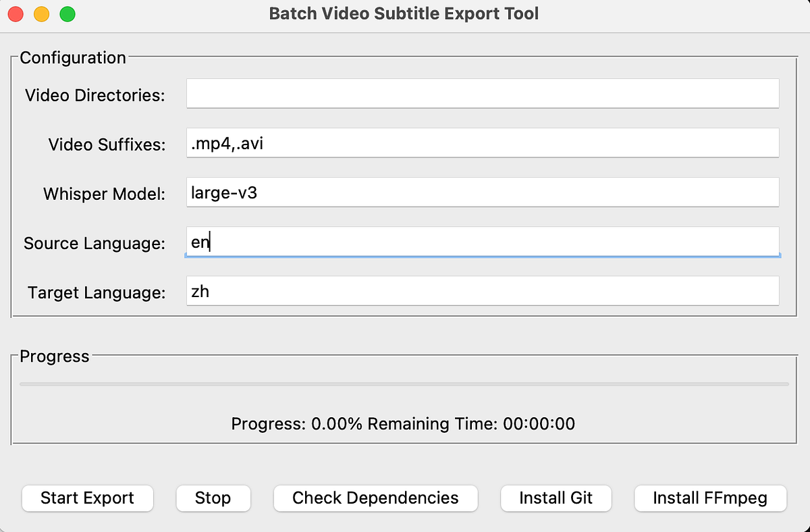Click the Configuration section label
Screen dimensions: 810x532
pyautogui.click(x=72, y=58)
